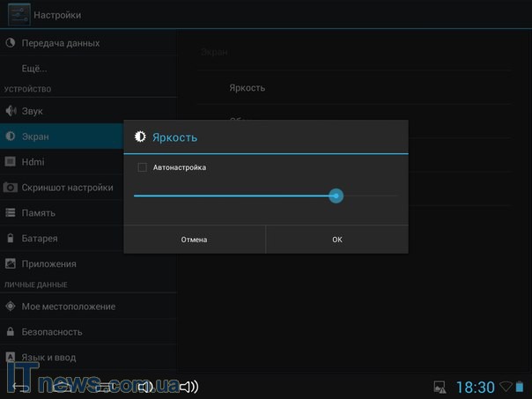Tap the volume up icon in navigation bar
The width and height of the screenshot is (532, 399).
(x=188, y=387)
